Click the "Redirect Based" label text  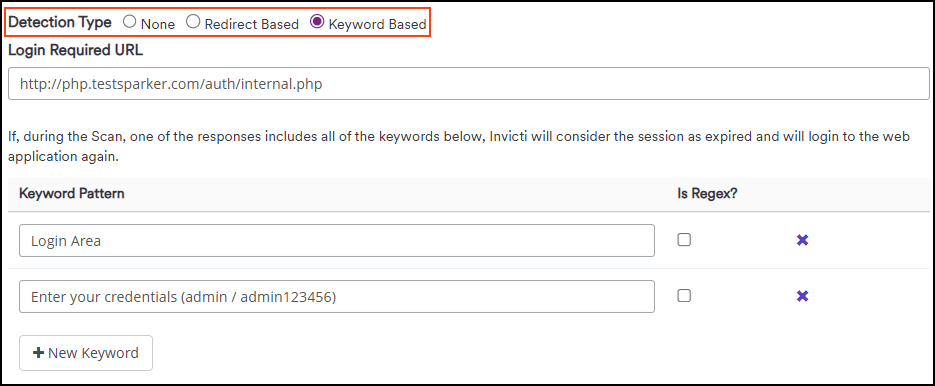[251, 24]
